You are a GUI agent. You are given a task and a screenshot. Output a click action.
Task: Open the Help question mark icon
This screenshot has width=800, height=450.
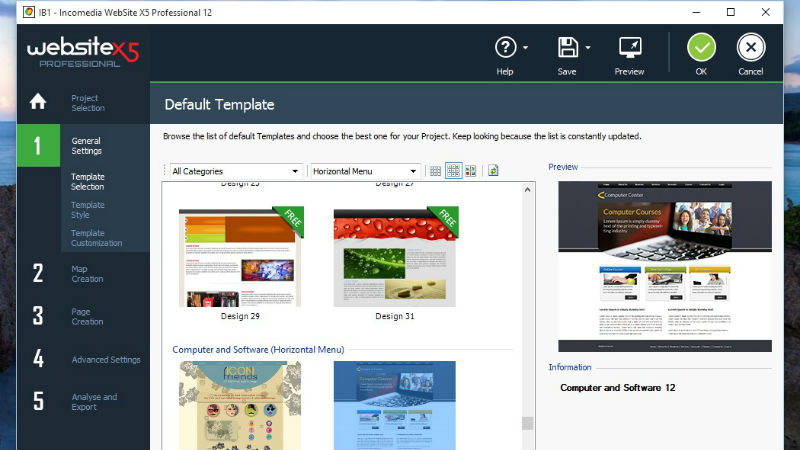click(505, 47)
